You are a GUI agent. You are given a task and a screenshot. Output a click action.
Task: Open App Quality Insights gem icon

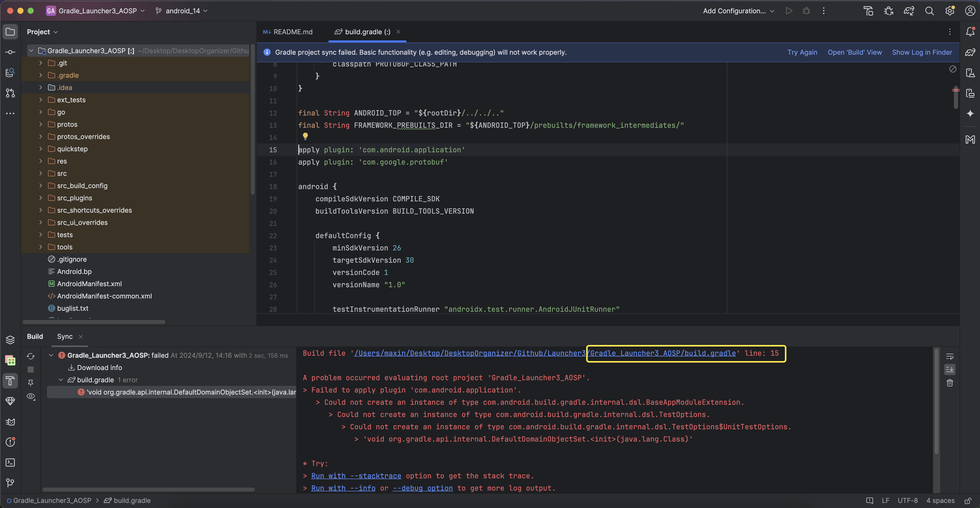click(x=10, y=401)
